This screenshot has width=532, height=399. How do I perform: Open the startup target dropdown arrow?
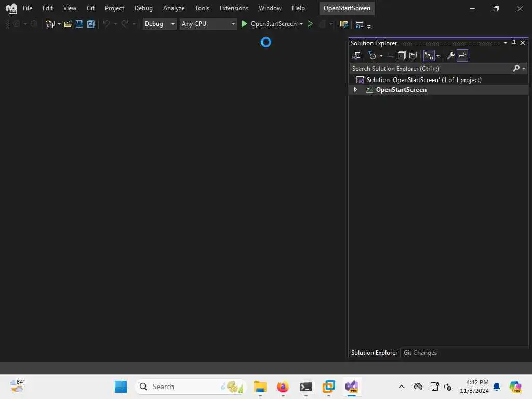click(x=301, y=24)
